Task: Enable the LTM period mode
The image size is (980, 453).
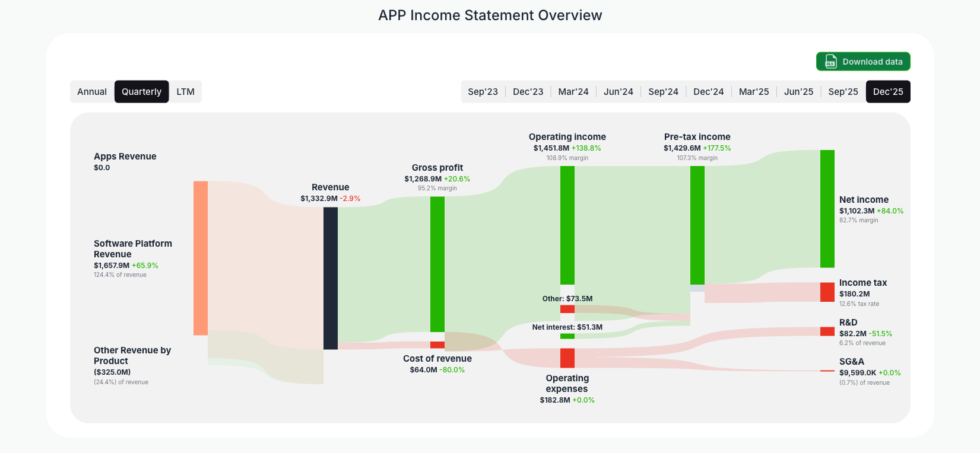Action: tap(185, 91)
